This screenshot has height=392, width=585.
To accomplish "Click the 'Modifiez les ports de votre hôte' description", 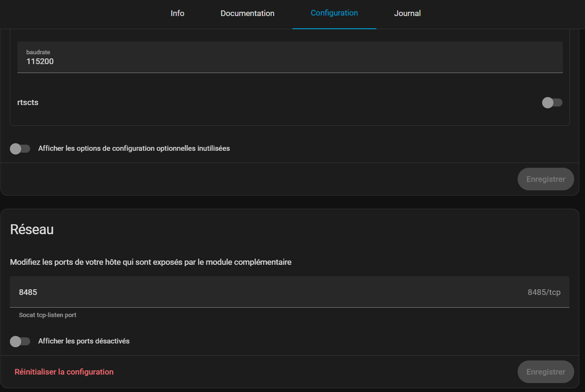I will 150,262.
